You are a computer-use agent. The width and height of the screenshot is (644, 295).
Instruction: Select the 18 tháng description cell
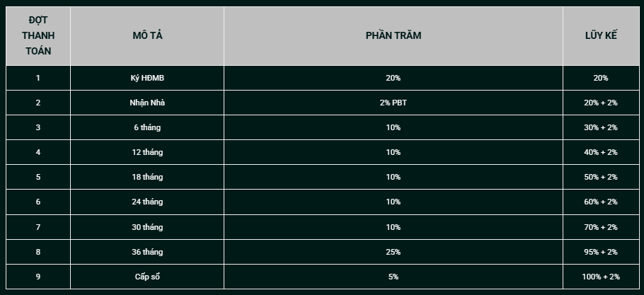146,177
